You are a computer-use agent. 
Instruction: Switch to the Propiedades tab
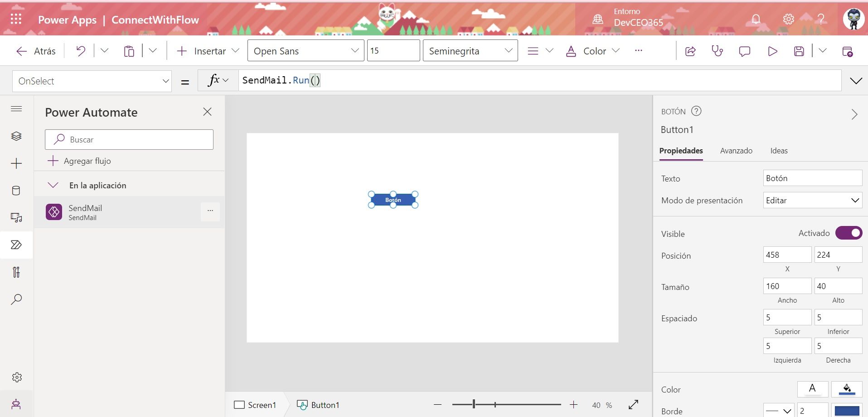point(681,151)
